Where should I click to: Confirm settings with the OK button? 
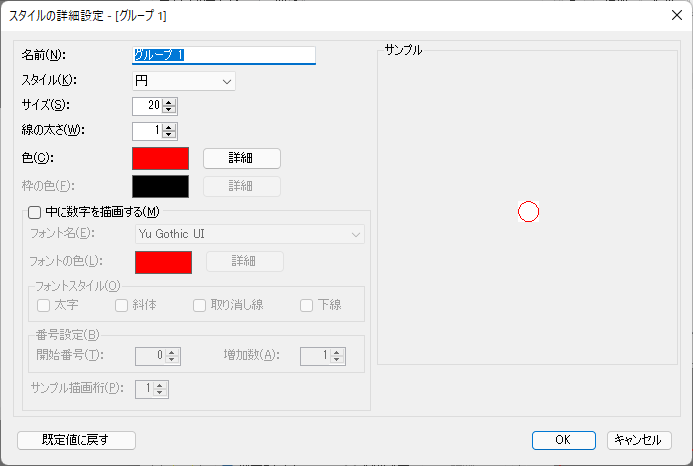tap(564, 440)
